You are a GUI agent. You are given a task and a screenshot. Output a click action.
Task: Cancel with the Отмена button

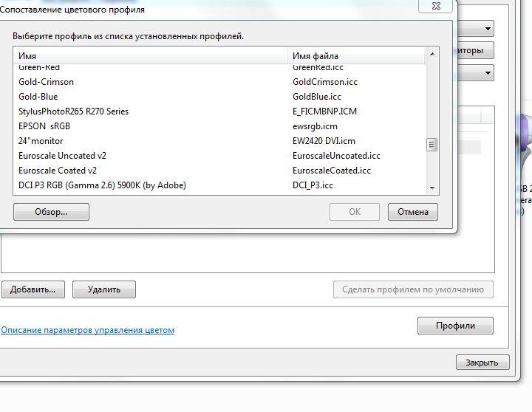tap(413, 212)
